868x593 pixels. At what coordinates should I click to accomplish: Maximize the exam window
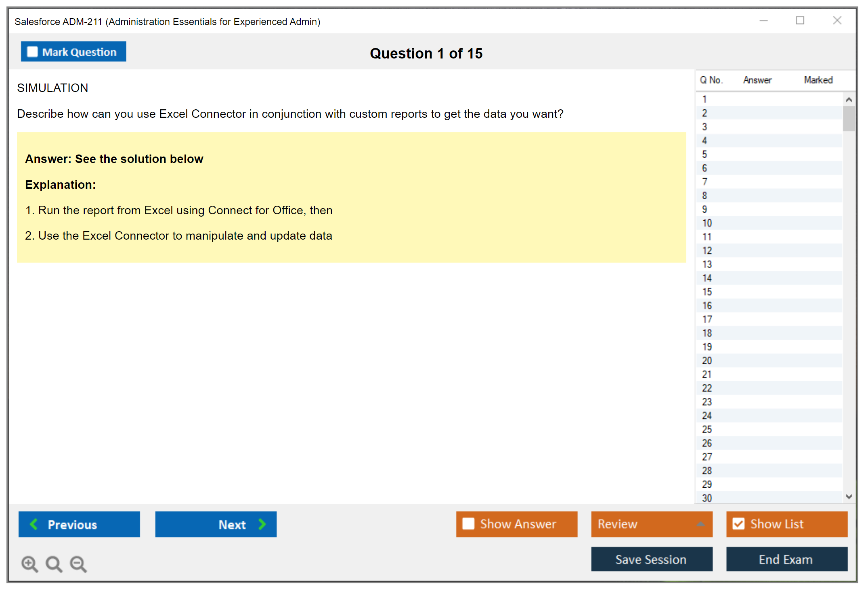800,21
